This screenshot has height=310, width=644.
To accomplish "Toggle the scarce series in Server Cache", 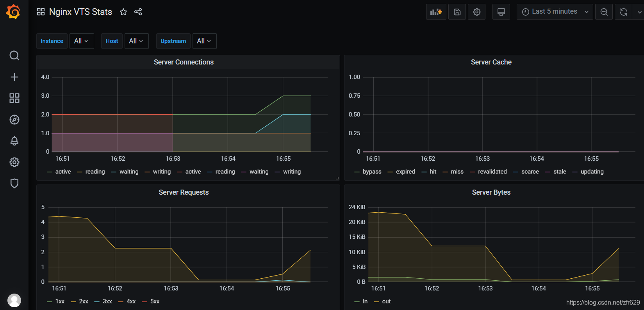I will pyautogui.click(x=530, y=172).
